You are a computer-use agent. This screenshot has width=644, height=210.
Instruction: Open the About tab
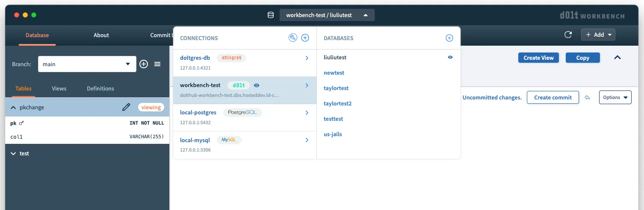tap(101, 35)
